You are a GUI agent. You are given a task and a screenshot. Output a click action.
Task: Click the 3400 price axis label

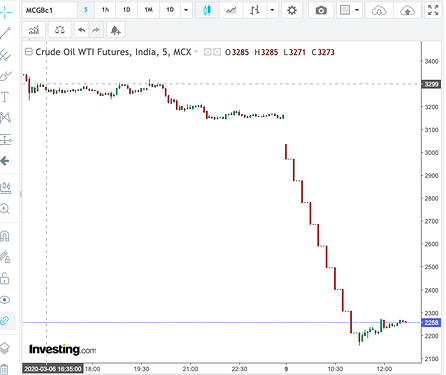[431, 61]
